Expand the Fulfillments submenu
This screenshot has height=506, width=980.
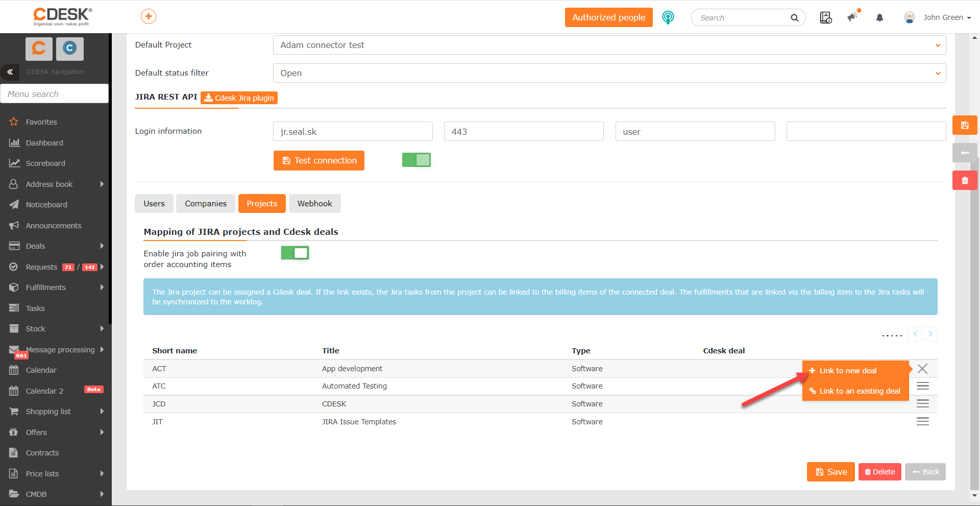102,287
